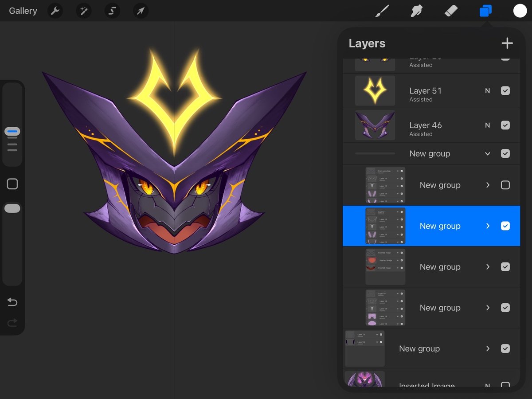Adjust the brush size slider handle
Image resolution: width=532 pixels, height=399 pixels.
click(12, 132)
